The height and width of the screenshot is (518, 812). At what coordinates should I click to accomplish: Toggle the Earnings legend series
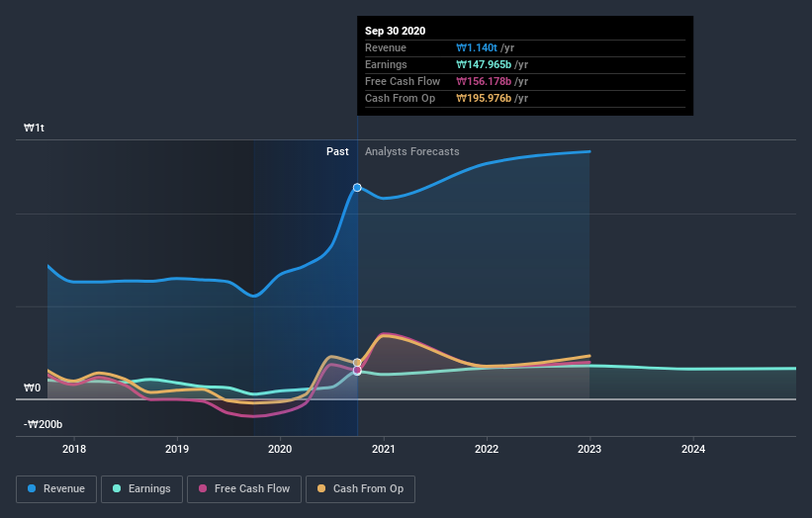(141, 489)
